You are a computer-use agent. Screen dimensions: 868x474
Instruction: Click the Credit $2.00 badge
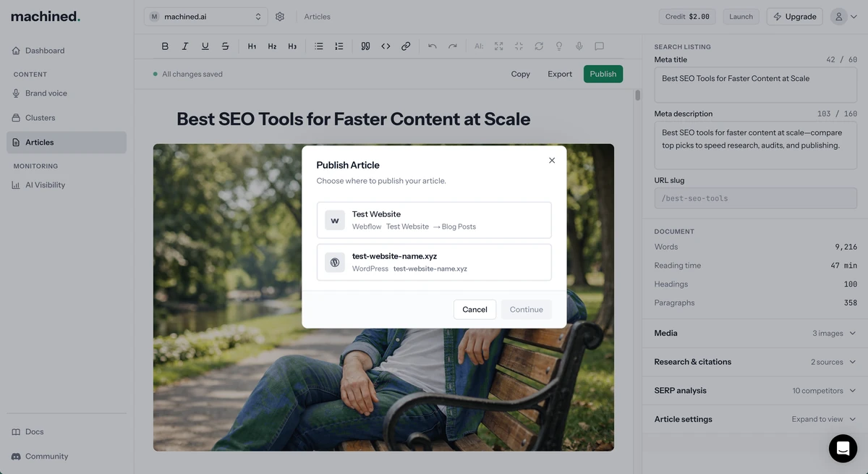[x=688, y=17]
